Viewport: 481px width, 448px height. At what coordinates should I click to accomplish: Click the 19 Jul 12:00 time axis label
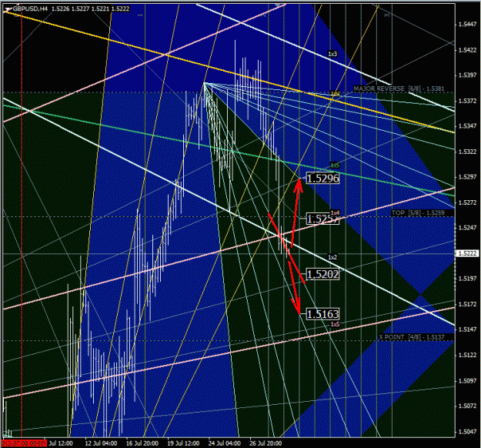tap(183, 443)
